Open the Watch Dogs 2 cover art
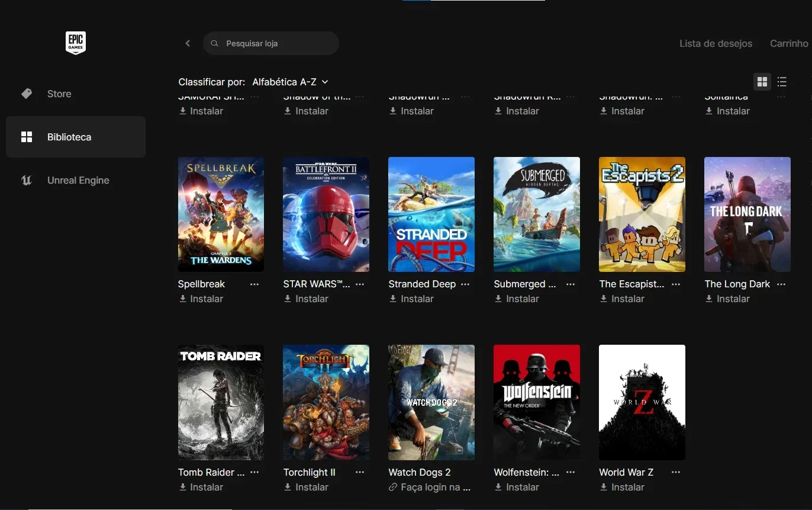Viewport: 812px width, 510px height. coord(431,403)
